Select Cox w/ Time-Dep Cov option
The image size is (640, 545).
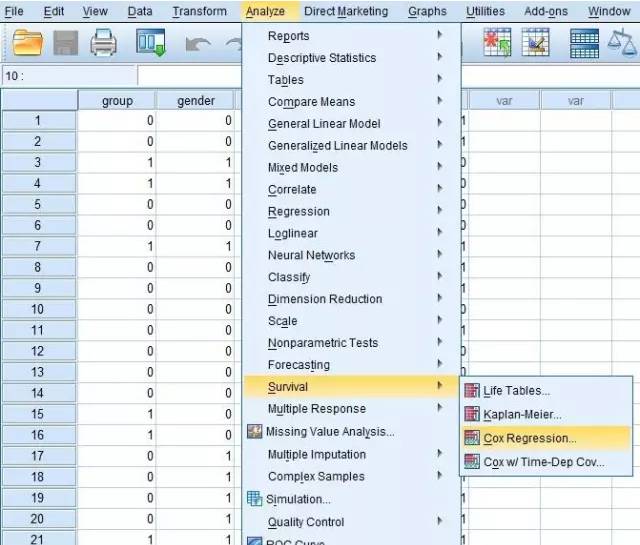click(x=543, y=462)
